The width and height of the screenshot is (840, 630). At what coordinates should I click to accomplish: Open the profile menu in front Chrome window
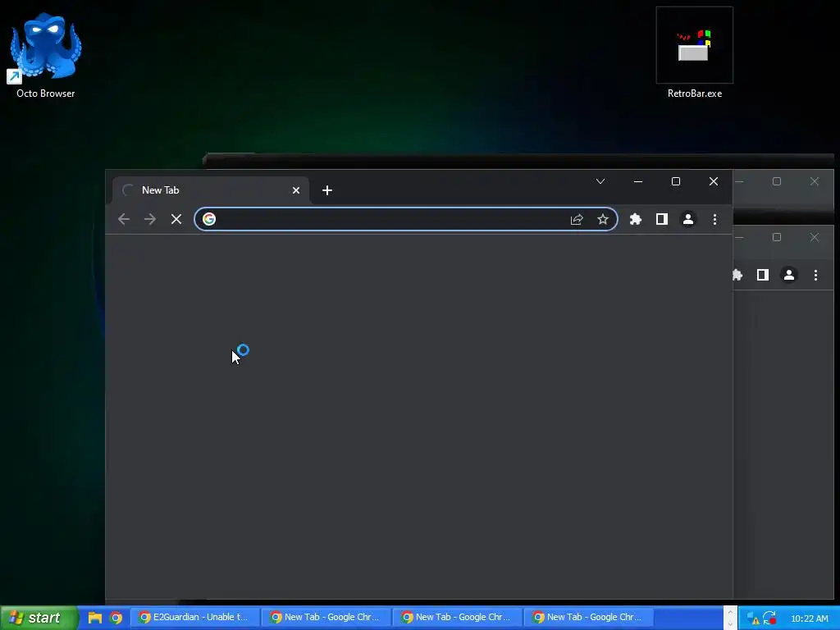point(688,219)
